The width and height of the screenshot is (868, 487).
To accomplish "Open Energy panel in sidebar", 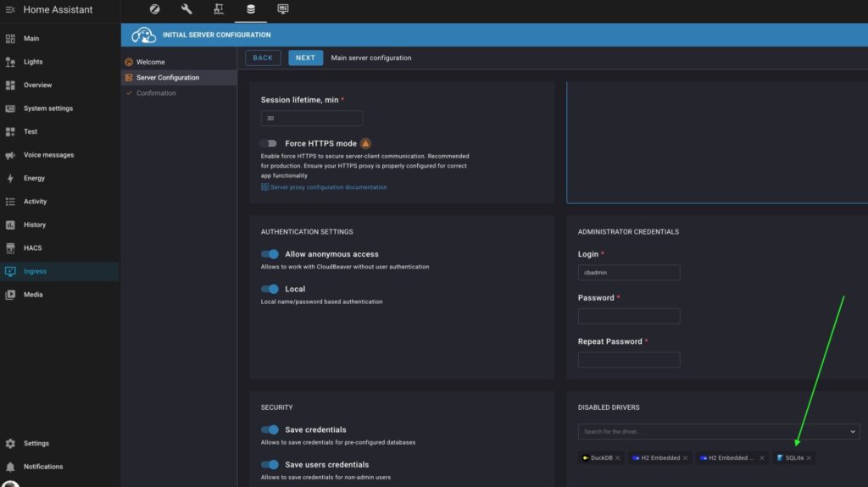I will tap(34, 178).
